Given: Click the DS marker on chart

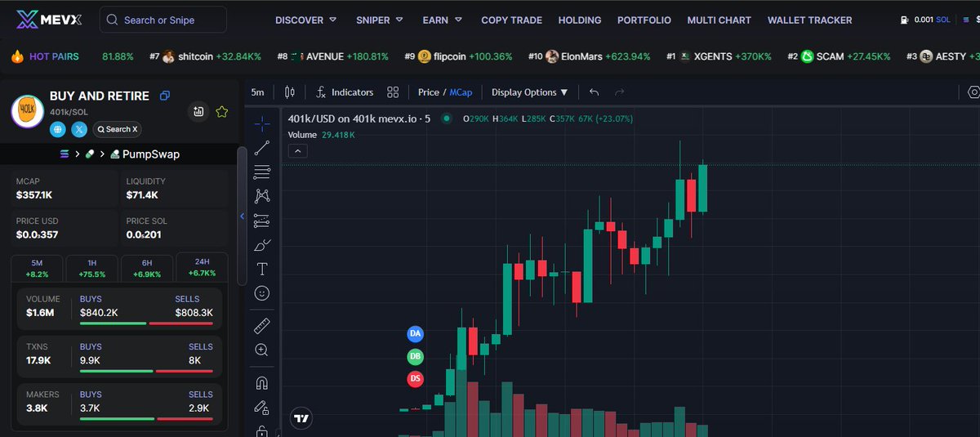Looking at the screenshot, I should pyautogui.click(x=416, y=379).
